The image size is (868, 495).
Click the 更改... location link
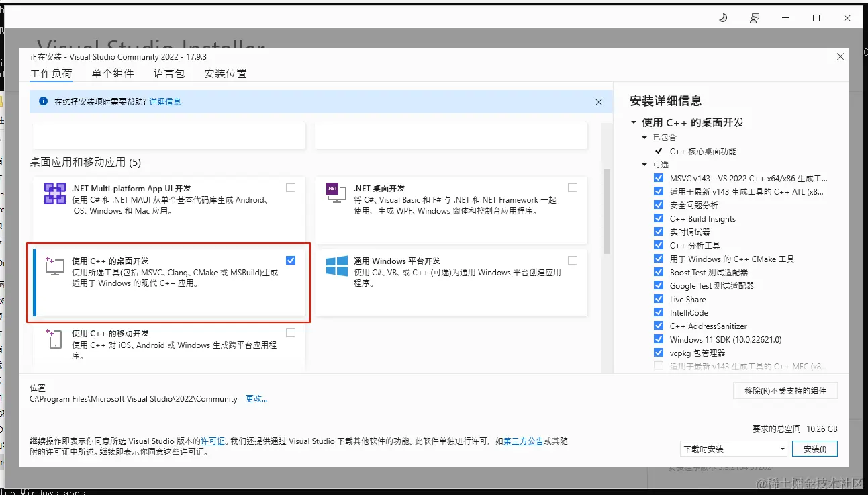click(256, 399)
